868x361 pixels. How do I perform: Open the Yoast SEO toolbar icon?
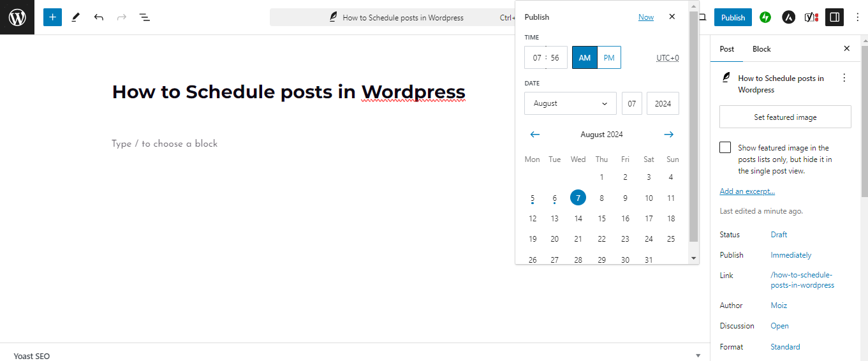(x=811, y=17)
